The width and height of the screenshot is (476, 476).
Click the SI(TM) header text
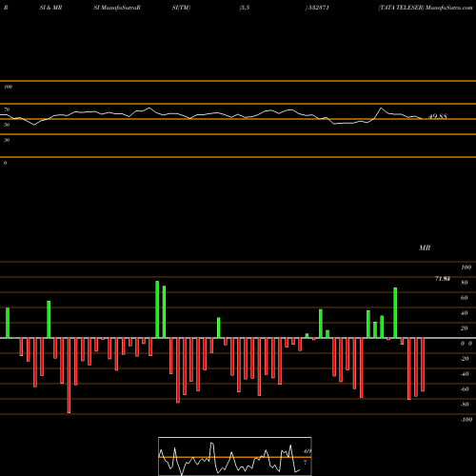181,8
